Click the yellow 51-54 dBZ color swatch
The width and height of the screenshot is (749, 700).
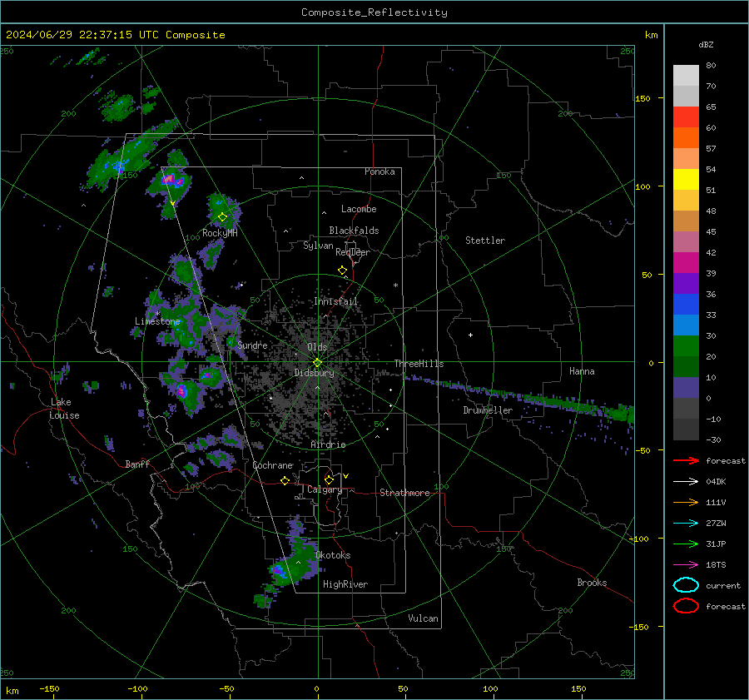tap(686, 180)
